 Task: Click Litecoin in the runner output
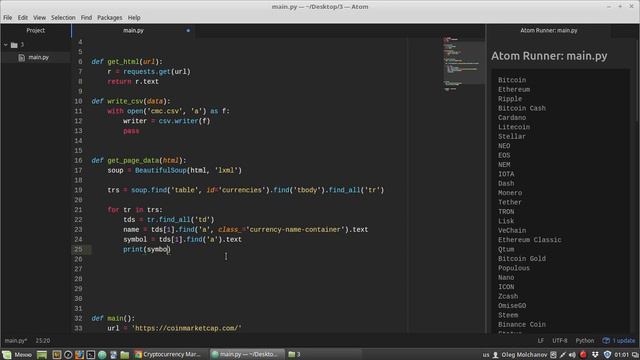click(x=513, y=127)
